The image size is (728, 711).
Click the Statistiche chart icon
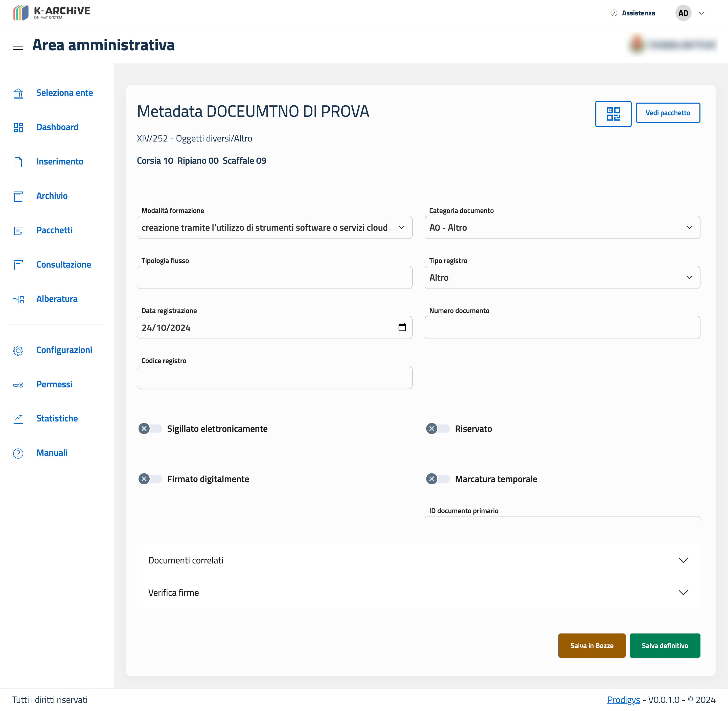click(x=18, y=419)
